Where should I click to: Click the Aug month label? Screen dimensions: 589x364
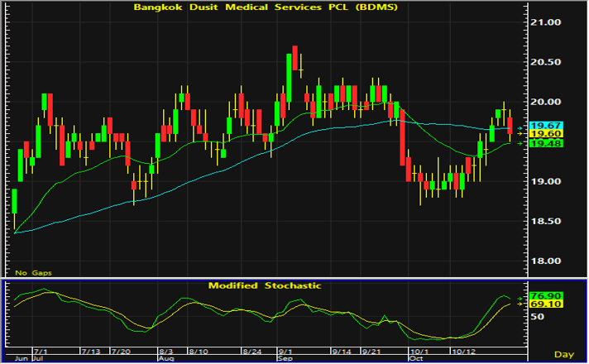(165, 358)
